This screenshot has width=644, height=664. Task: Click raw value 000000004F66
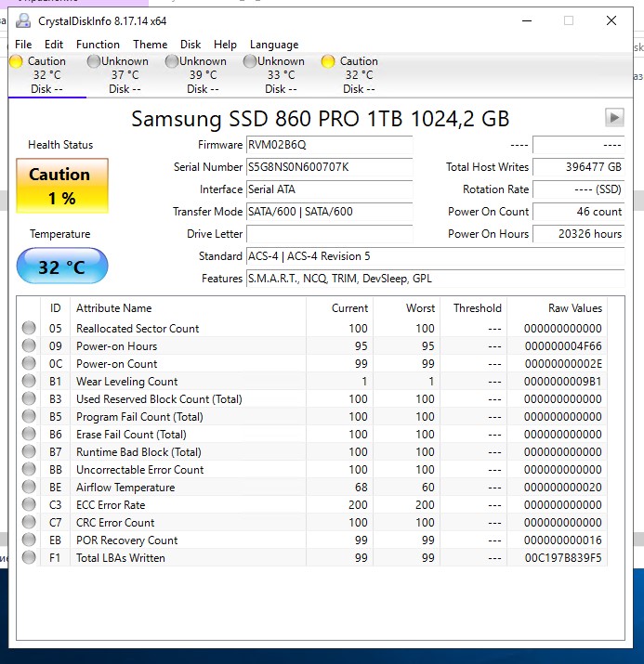(x=563, y=346)
